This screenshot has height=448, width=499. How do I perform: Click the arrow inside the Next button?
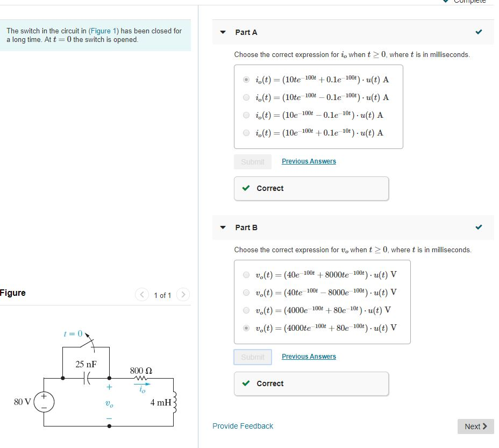484,426
